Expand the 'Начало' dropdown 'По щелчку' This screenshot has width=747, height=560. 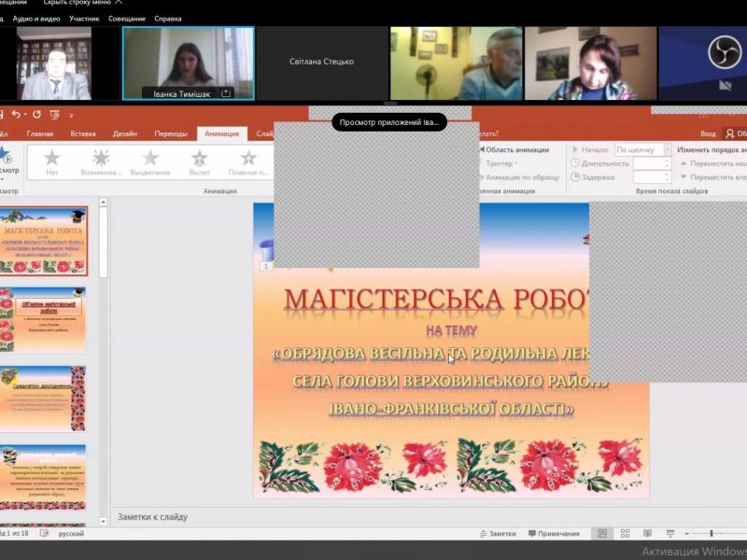(x=641, y=149)
